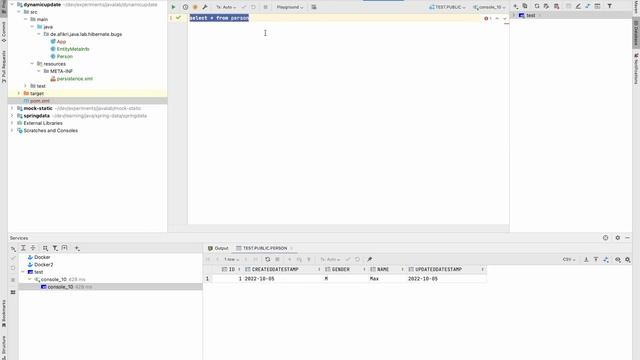Expand all in Services toolbar

[x=23, y=248]
